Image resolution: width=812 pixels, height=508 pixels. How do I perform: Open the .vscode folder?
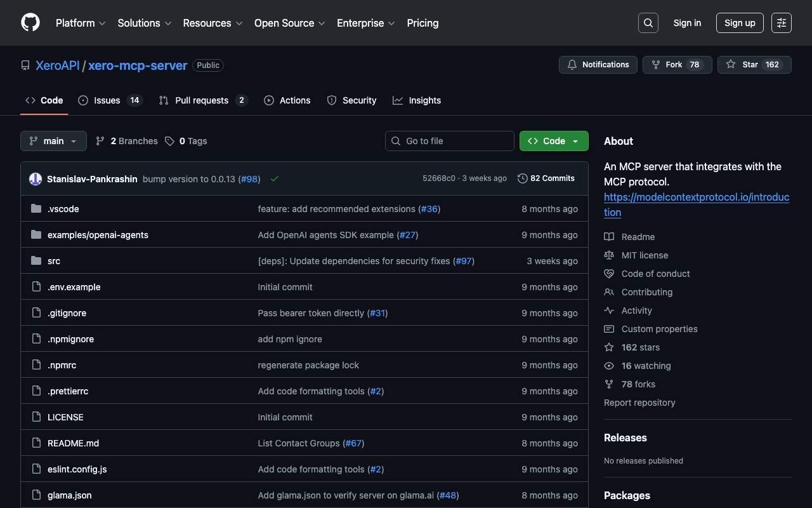63,209
